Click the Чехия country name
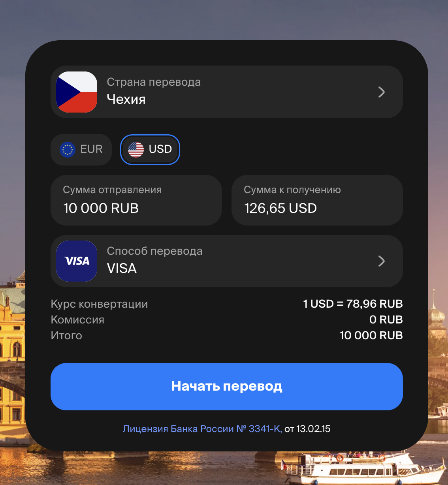 (x=126, y=100)
